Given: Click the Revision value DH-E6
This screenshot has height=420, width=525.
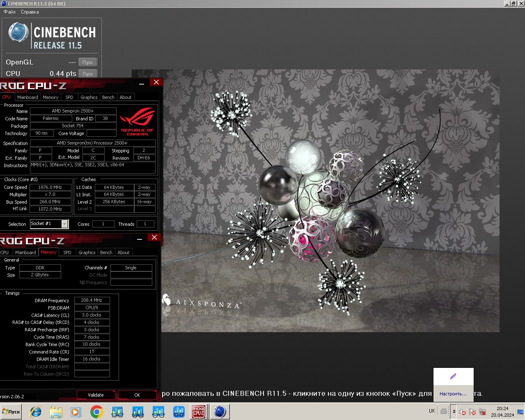Looking at the screenshot, I should click(144, 158).
